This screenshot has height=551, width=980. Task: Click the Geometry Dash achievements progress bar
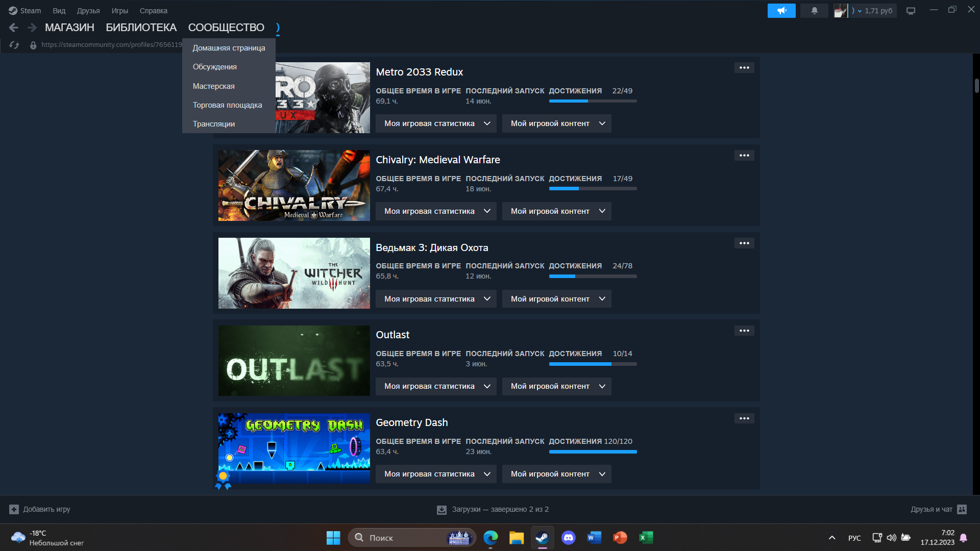click(593, 452)
